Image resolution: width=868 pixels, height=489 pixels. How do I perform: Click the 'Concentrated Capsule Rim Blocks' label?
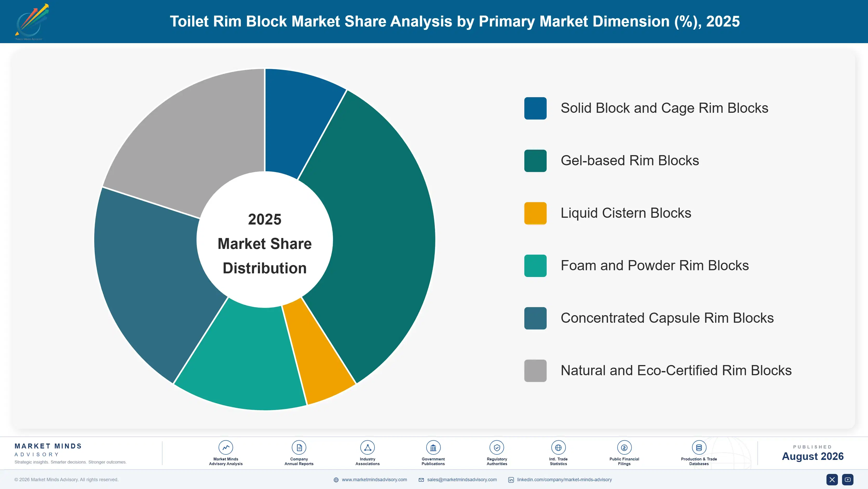[x=667, y=318]
